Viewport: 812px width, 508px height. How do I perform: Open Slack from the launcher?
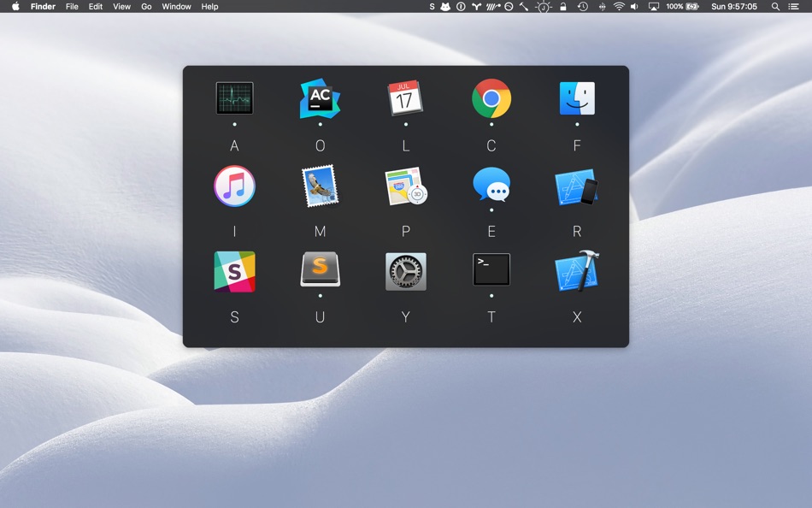tap(234, 272)
